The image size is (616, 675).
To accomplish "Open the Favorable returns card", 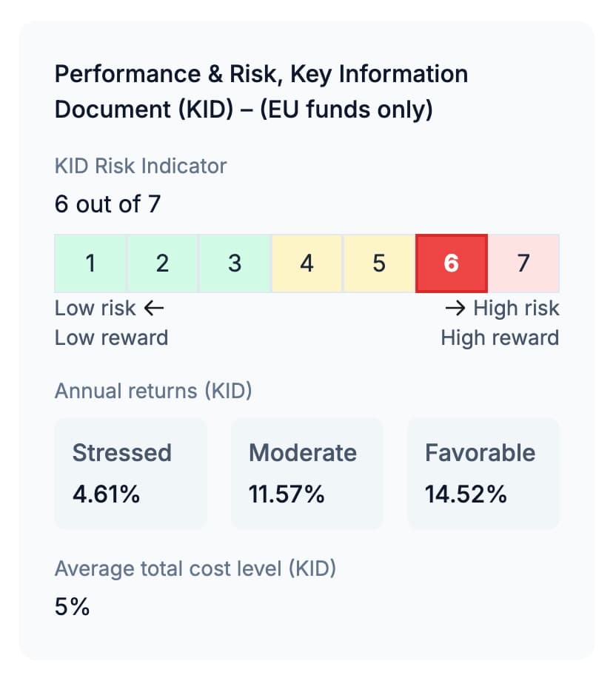I will 483,473.
